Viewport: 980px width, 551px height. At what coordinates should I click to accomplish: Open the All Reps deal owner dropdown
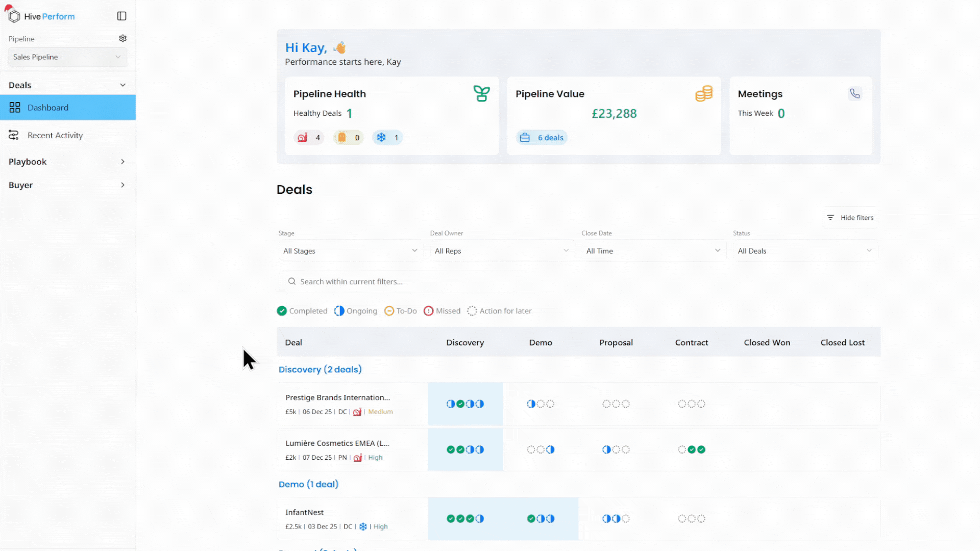(x=502, y=251)
